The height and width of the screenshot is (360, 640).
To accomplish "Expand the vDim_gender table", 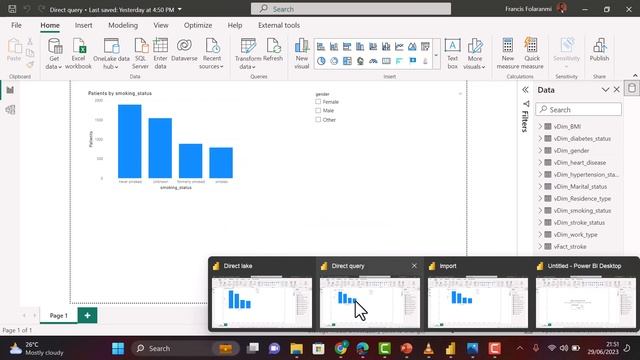I will 540,151.
